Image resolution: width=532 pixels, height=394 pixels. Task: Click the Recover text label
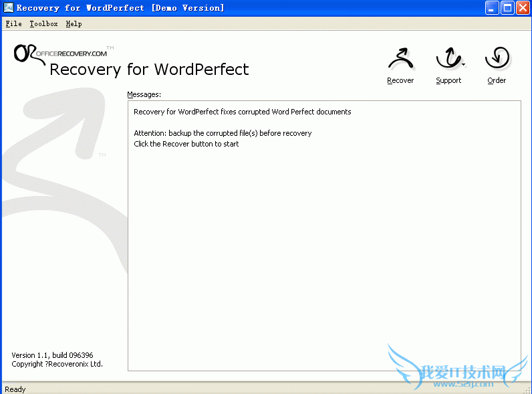[400, 80]
